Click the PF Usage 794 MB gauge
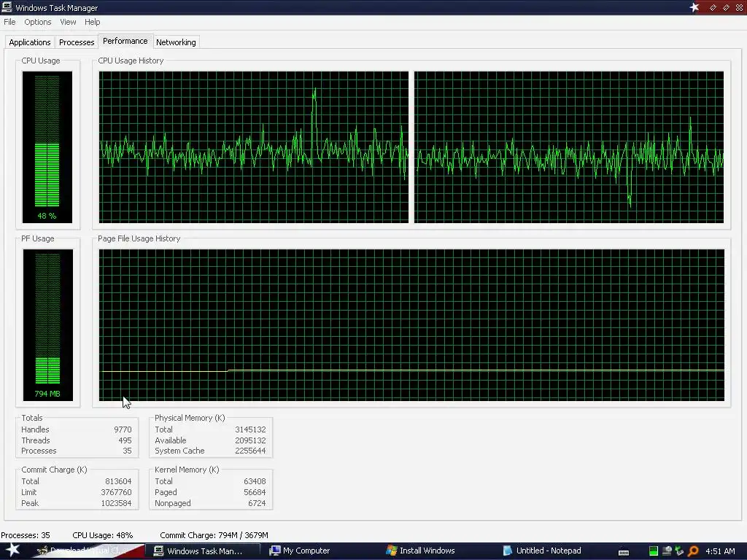747x560 pixels. [x=47, y=324]
